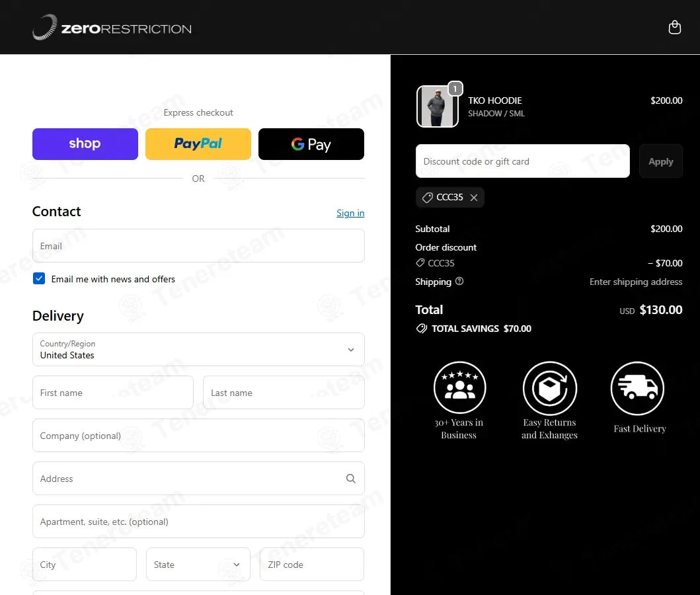This screenshot has height=595, width=700.
Task: Focus the Discount code or gift card field
Action: 522,161
